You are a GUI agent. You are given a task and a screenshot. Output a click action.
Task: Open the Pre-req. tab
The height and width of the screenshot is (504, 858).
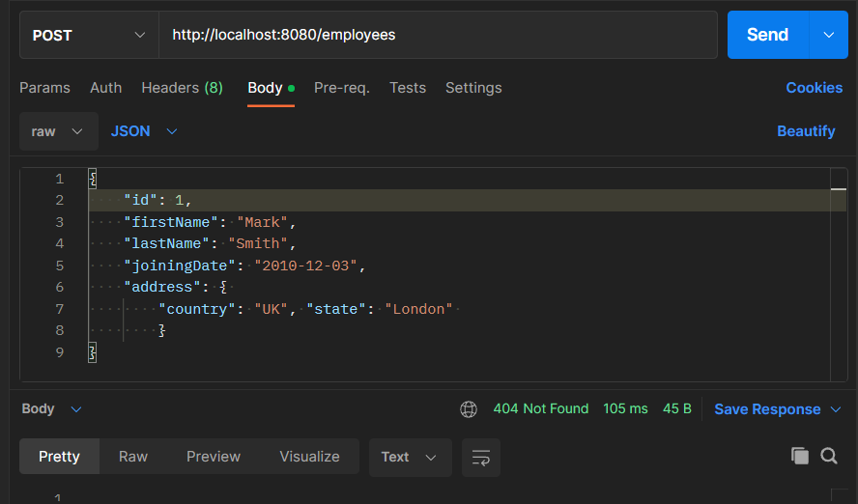click(x=342, y=88)
